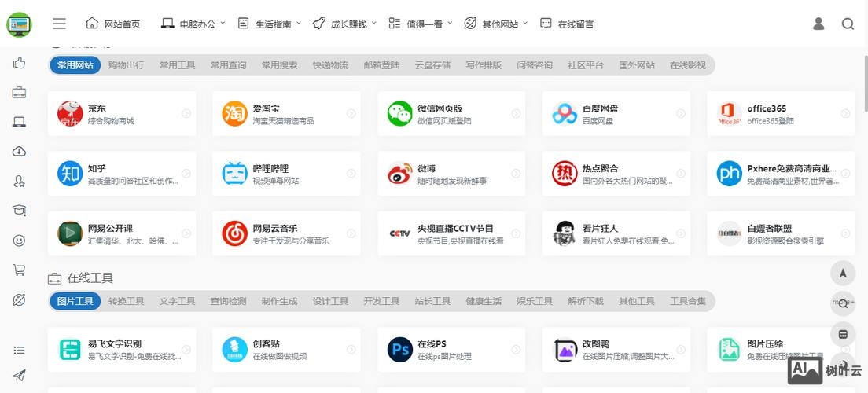Open 在线留言 in navigation
Image resolution: width=868 pixels, height=393 pixels.
click(567, 24)
